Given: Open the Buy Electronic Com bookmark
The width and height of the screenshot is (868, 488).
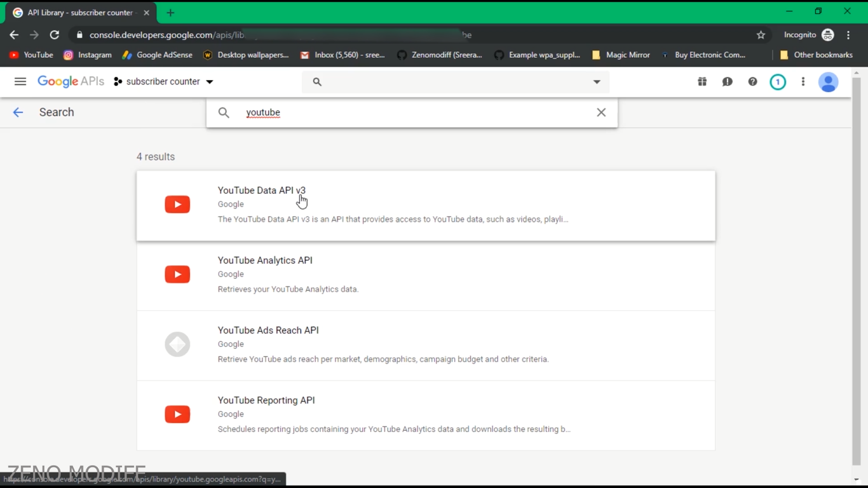Looking at the screenshot, I should pyautogui.click(x=703, y=55).
